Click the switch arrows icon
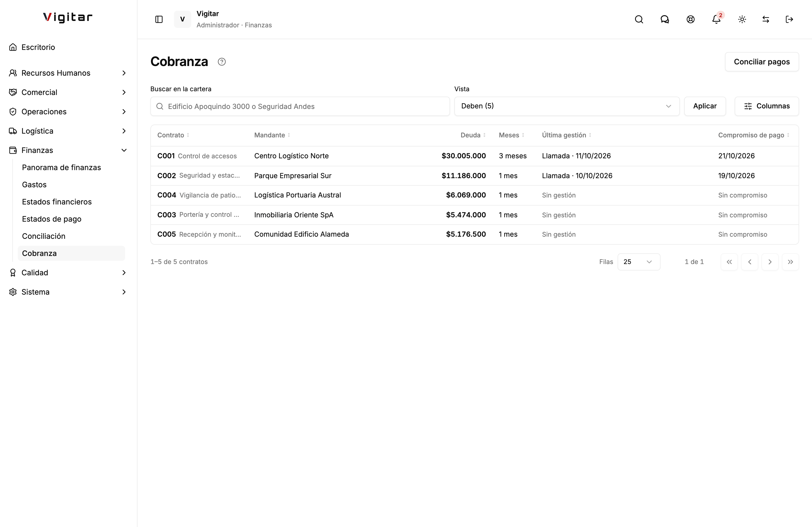The height and width of the screenshot is (527, 812). (766, 19)
